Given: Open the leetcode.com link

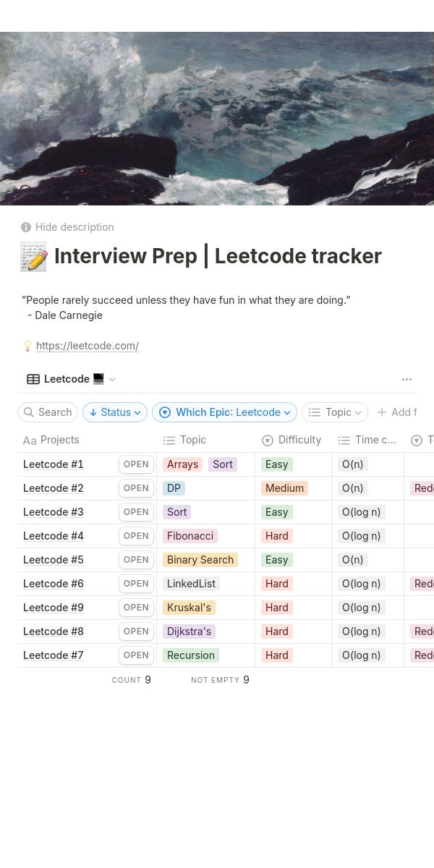Looking at the screenshot, I should 88,346.
